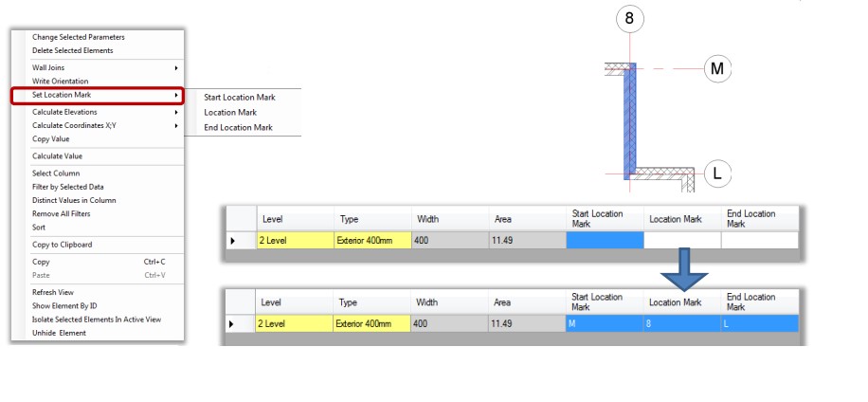
Task: Choose Isolate Selected Elements In Active View
Action: click(96, 320)
